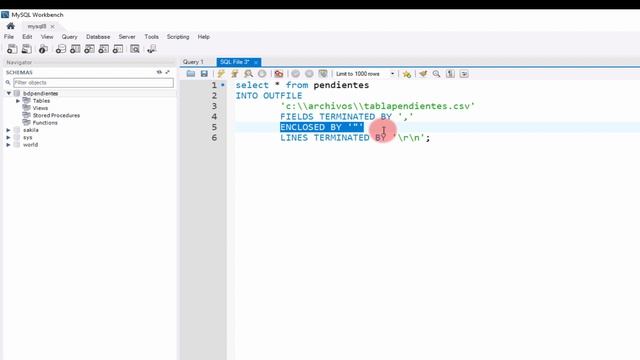Select the Functions node
Viewport: 640px width, 360px height.
coord(45,123)
